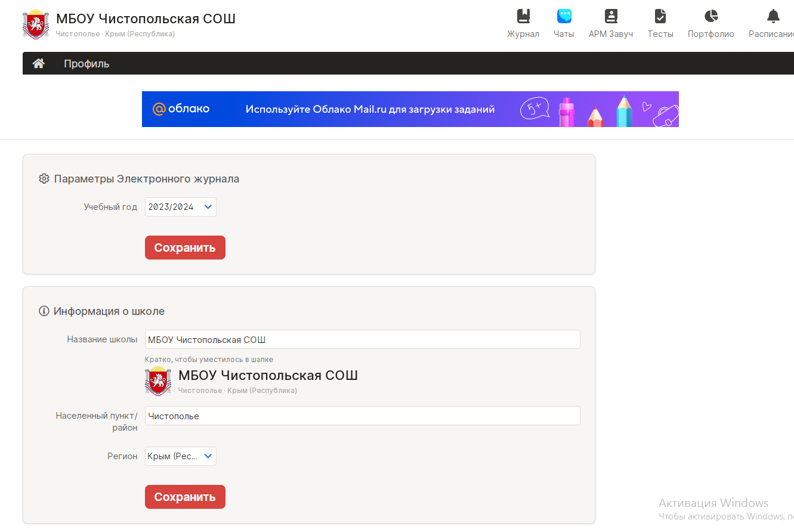Click info icon beside Информация о школе
Viewport: 794px width, 532px height.
pyautogui.click(x=44, y=311)
